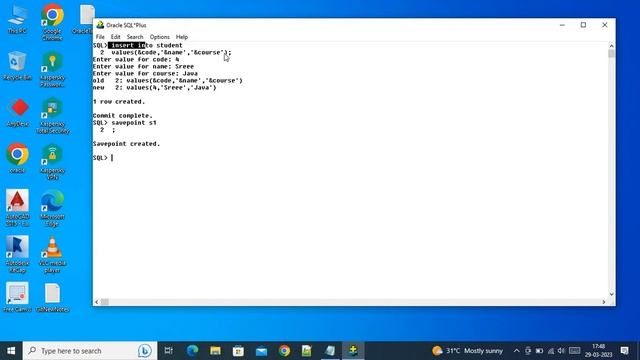The image size is (640, 360).
Task: Select the AnyDesk desktop icon
Action: pos(17,112)
